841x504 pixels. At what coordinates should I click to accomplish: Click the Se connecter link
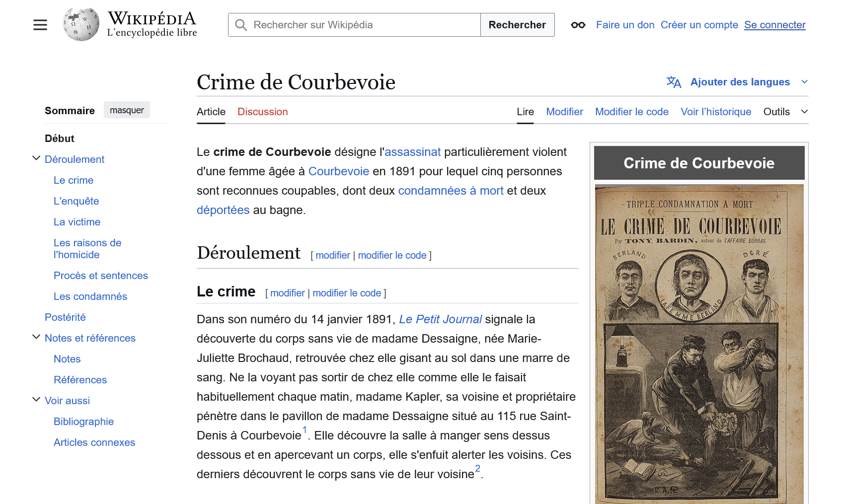tap(774, 25)
